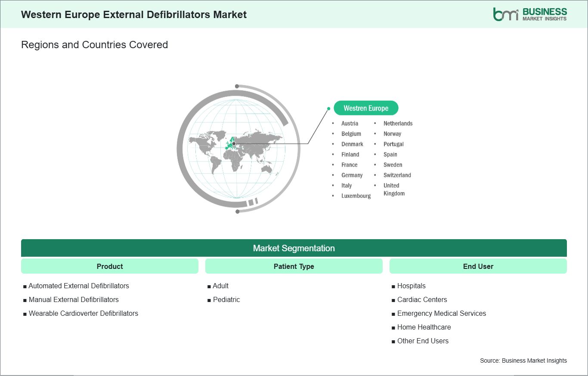This screenshot has height=376, width=588.
Task: Click Finland in the country list
Action: (350, 154)
